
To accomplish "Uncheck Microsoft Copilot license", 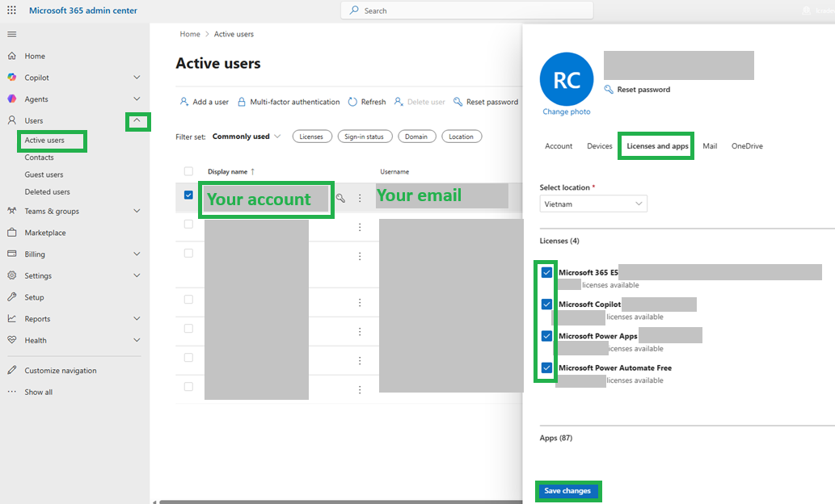I will [547, 304].
